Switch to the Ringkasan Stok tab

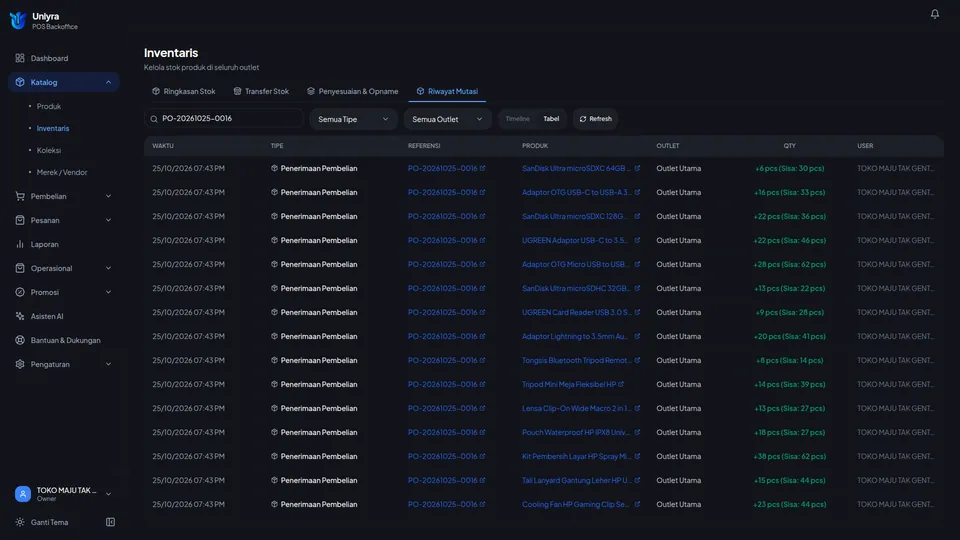(x=184, y=91)
